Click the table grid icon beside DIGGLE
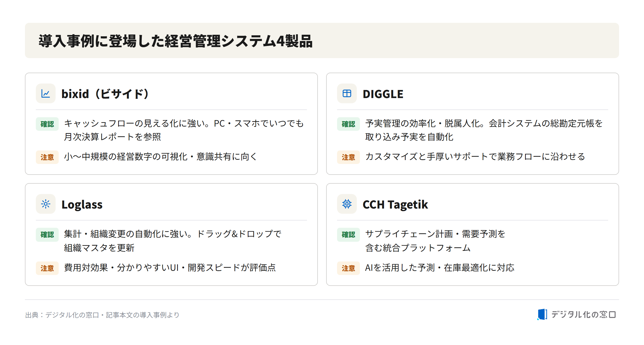Viewport: 644px width, 345px height. (x=347, y=93)
